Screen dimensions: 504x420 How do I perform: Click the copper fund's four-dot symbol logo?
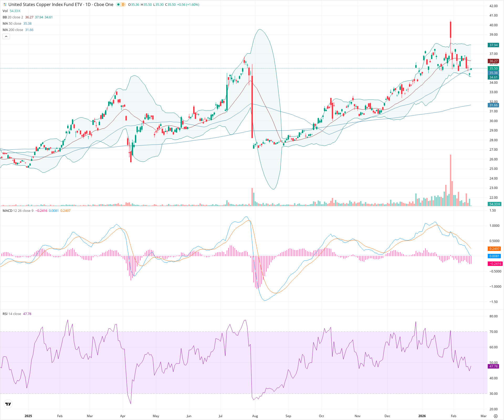[4, 4]
